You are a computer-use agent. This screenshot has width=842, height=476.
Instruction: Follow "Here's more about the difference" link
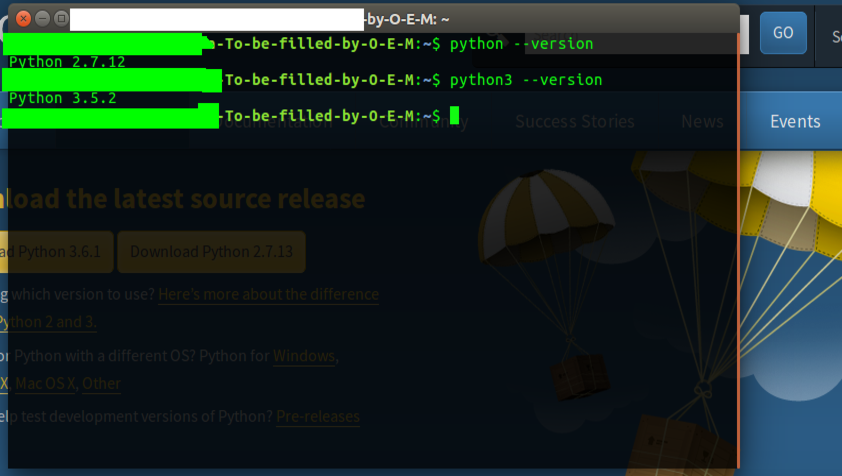[268, 294]
